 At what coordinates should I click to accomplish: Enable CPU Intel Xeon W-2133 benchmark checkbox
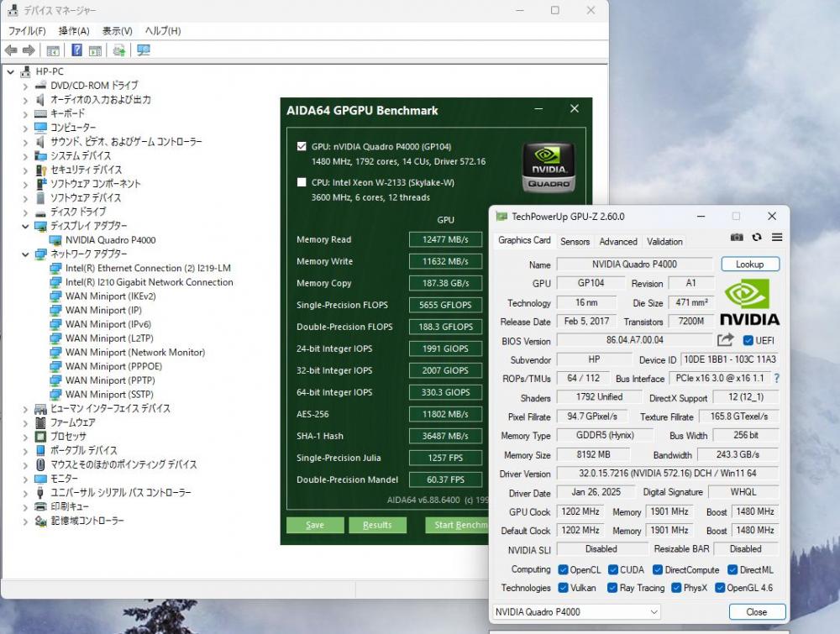coord(302,182)
